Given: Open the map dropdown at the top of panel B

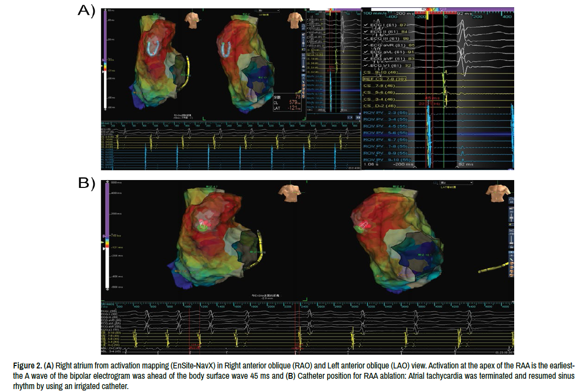Looking at the screenshot, I should point(456,183).
